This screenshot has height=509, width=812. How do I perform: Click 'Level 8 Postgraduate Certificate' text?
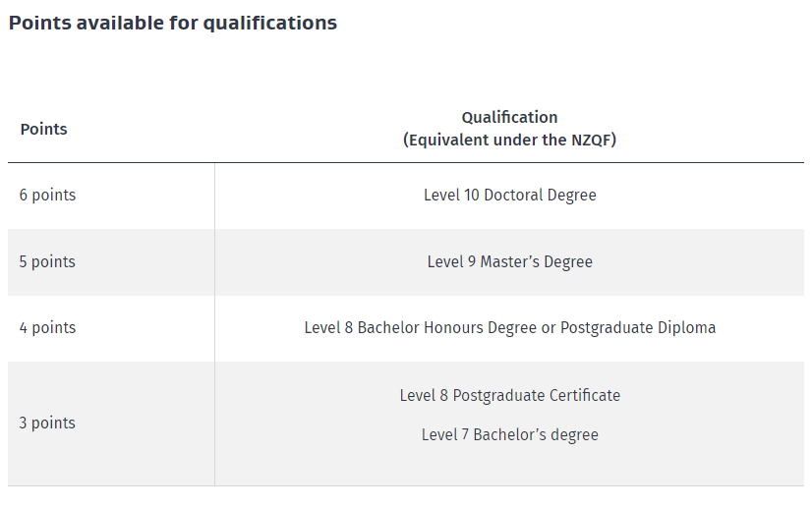[509, 395]
